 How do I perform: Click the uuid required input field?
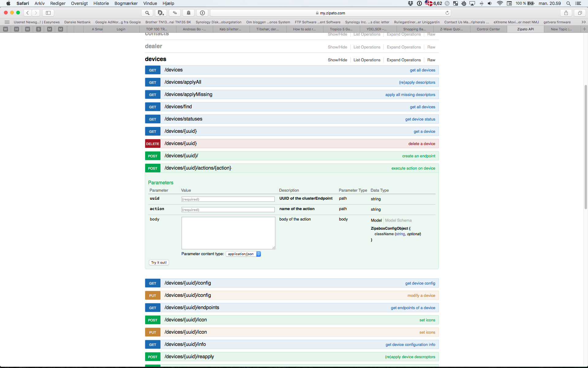pos(228,199)
